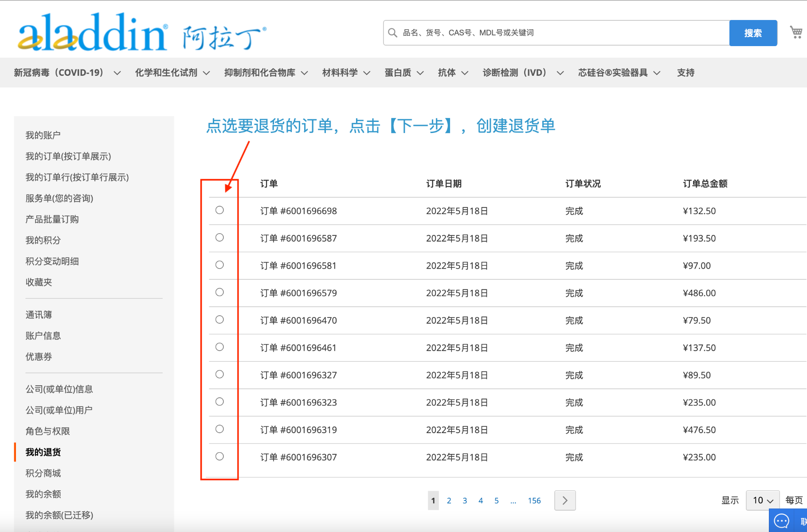Open 积分商城 from the sidebar
This screenshot has height=532, width=807.
click(x=43, y=473)
